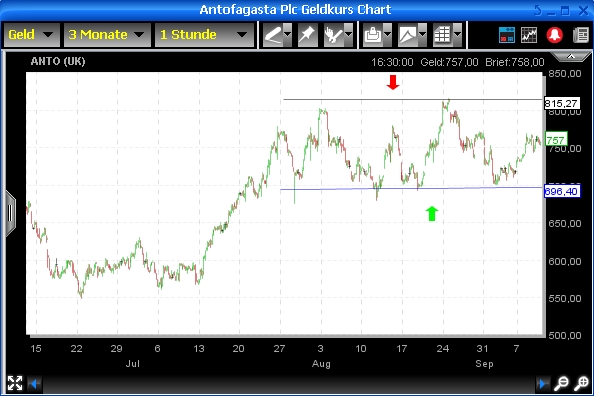Viewport: 594px width, 396px height.
Task: Open the 1 Stunde interval dropdown
Action: tap(204, 35)
